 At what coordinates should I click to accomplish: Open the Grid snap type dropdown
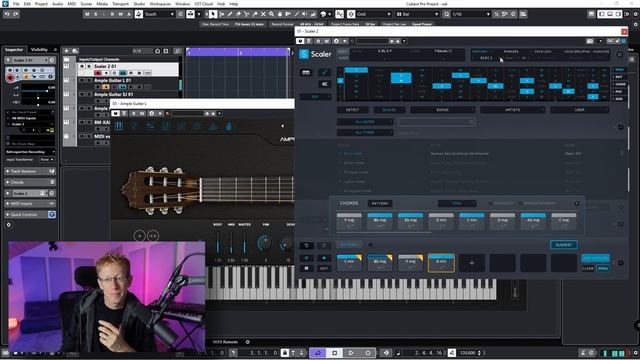click(374, 14)
